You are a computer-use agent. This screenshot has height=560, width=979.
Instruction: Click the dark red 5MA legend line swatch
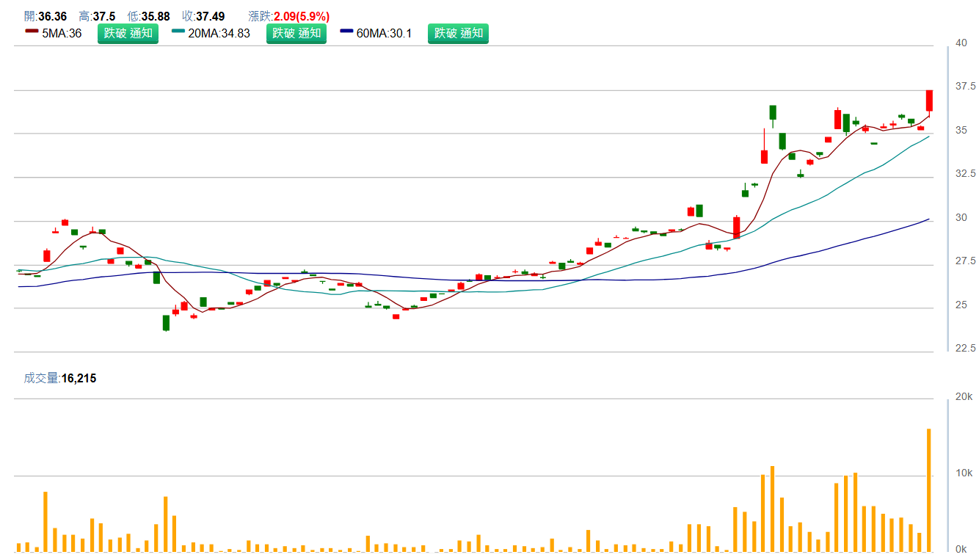click(x=32, y=31)
